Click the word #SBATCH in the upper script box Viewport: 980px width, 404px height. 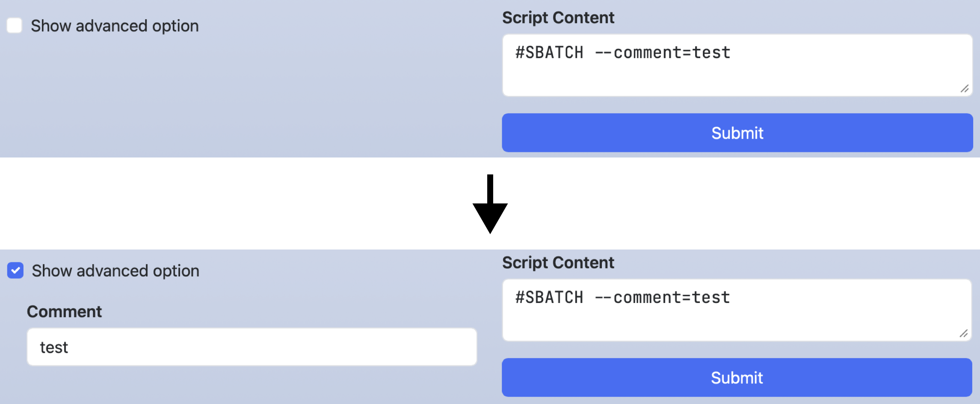tap(549, 53)
